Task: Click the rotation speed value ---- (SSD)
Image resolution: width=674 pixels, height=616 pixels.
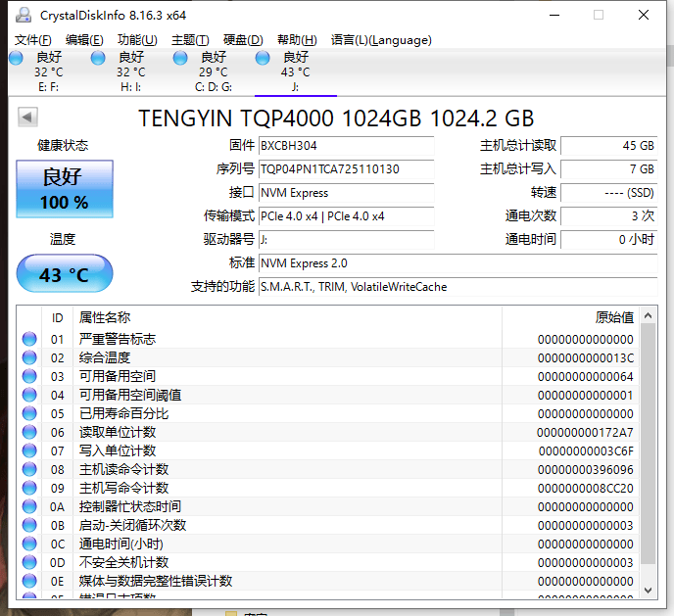Action: click(608, 193)
